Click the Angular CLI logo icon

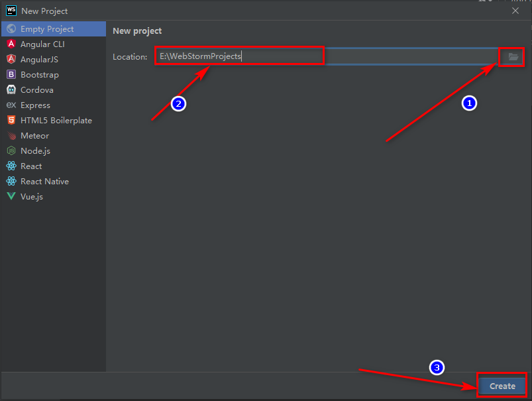tap(11, 44)
